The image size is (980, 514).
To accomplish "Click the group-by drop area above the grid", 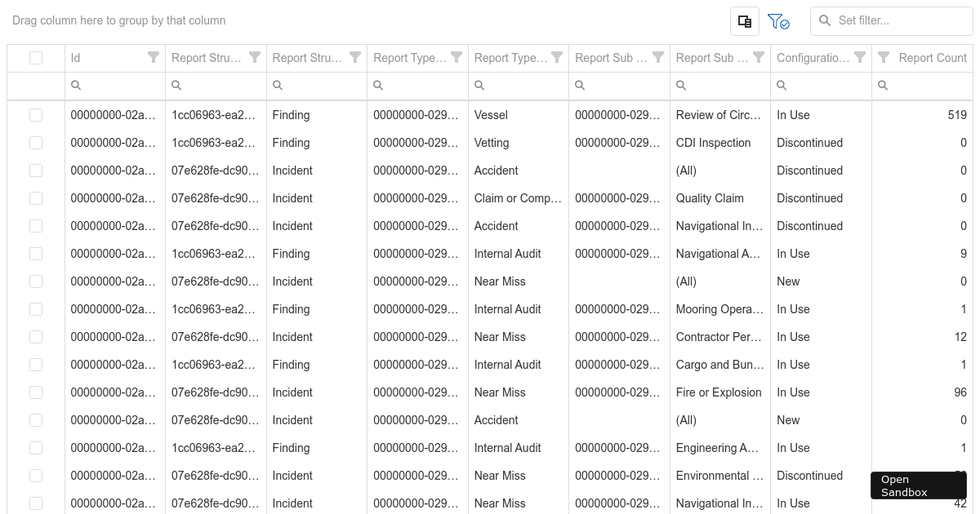I will click(x=118, y=20).
